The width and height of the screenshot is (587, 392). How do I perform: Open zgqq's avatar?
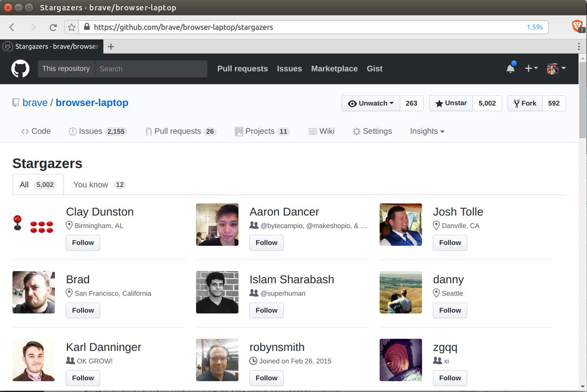click(401, 360)
